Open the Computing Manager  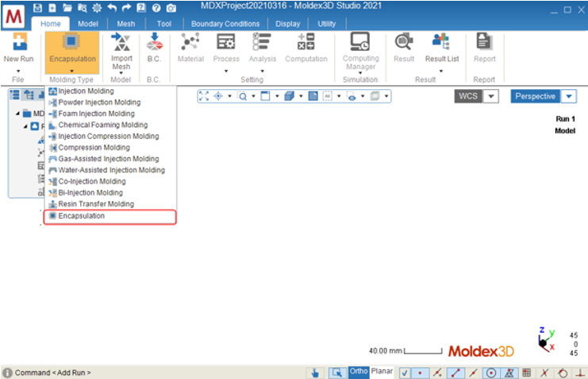(360, 52)
